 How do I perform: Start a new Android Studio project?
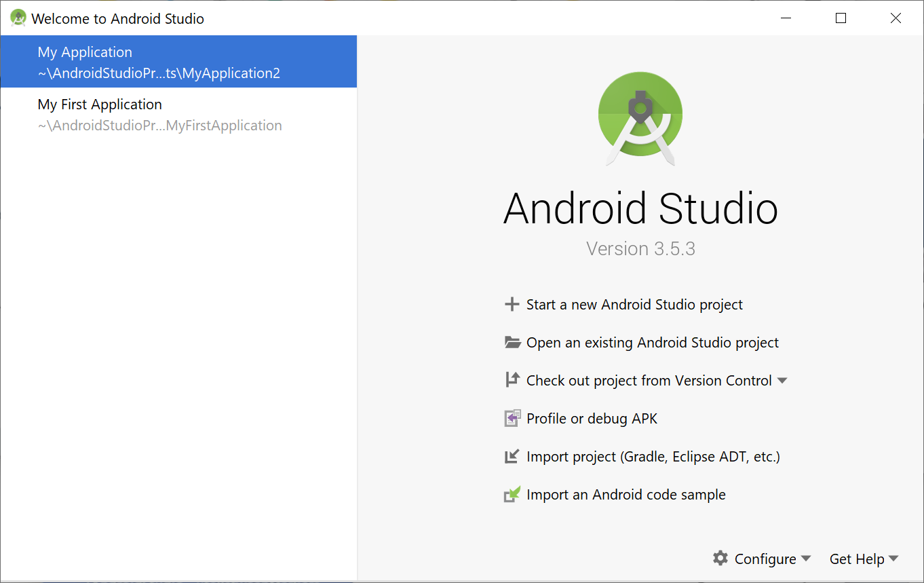pos(634,305)
